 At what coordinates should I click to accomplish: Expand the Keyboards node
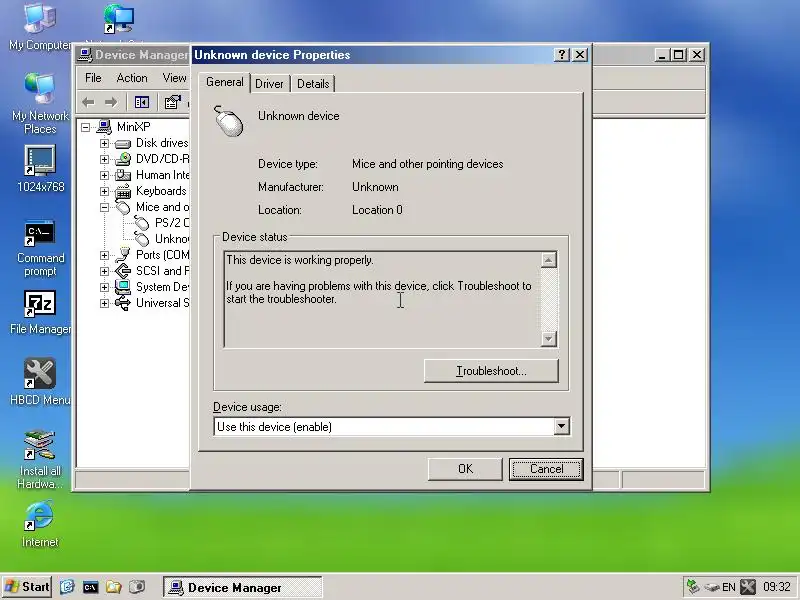(x=105, y=191)
